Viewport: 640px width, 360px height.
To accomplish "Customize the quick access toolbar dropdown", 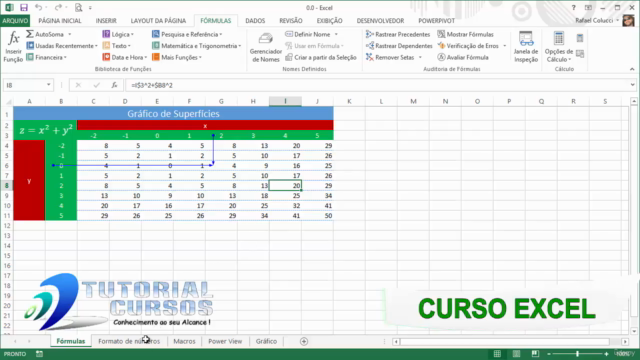I will (x=90, y=8).
